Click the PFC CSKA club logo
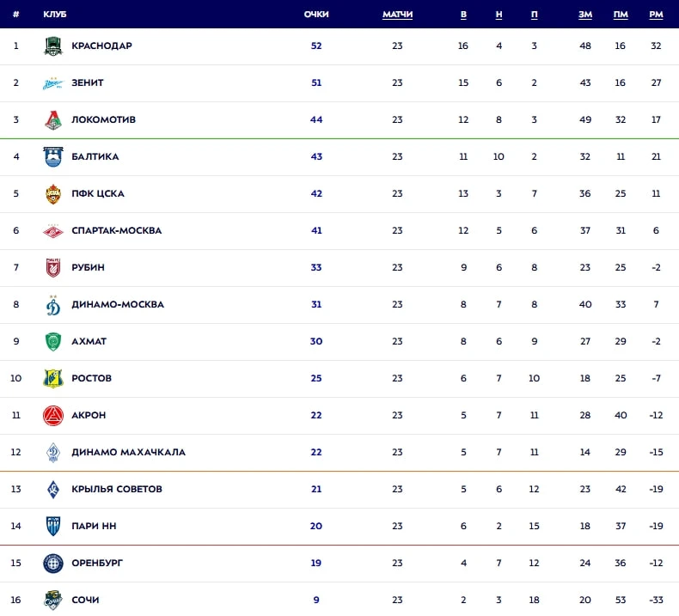Image resolution: width=679 pixels, height=616 pixels. [x=53, y=194]
